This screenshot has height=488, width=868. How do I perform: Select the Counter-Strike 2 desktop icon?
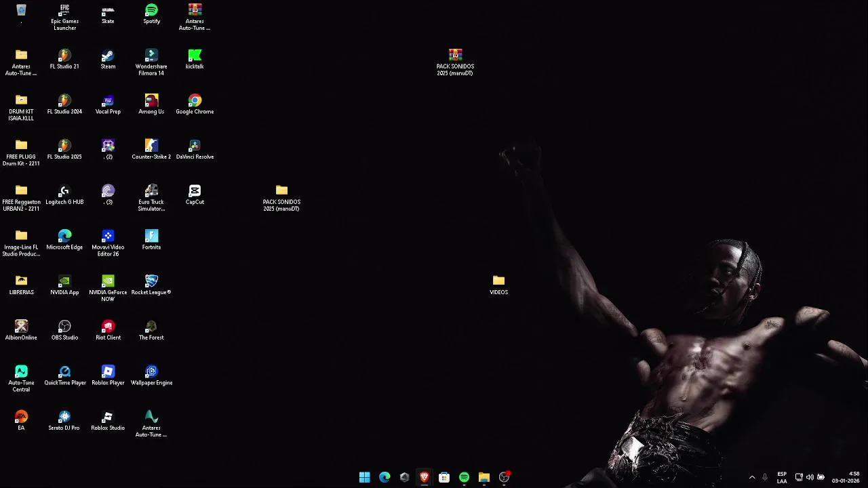pos(151,150)
